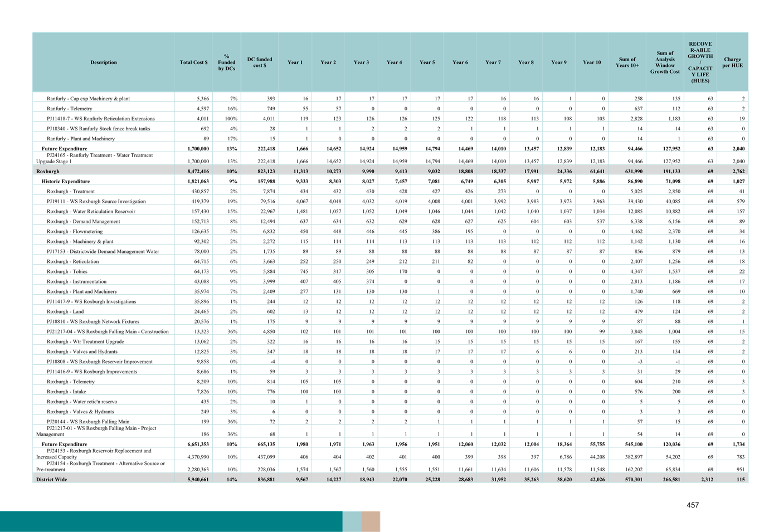Click the Year 10 column header
764x532 pixels.
(592, 62)
